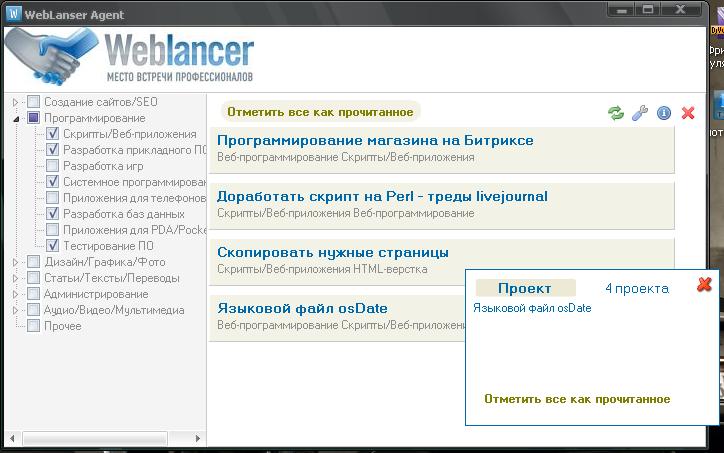Close the project notification popup
The width and height of the screenshot is (724, 453).
click(704, 284)
